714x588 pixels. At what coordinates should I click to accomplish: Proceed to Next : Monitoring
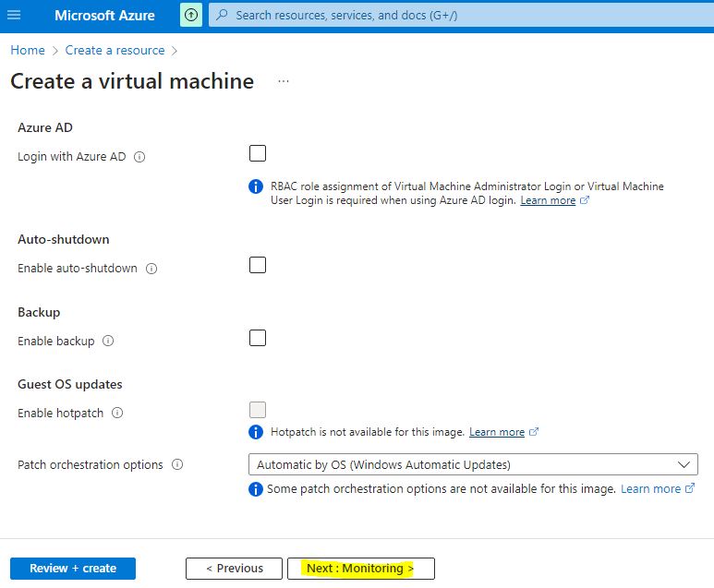[x=360, y=569]
